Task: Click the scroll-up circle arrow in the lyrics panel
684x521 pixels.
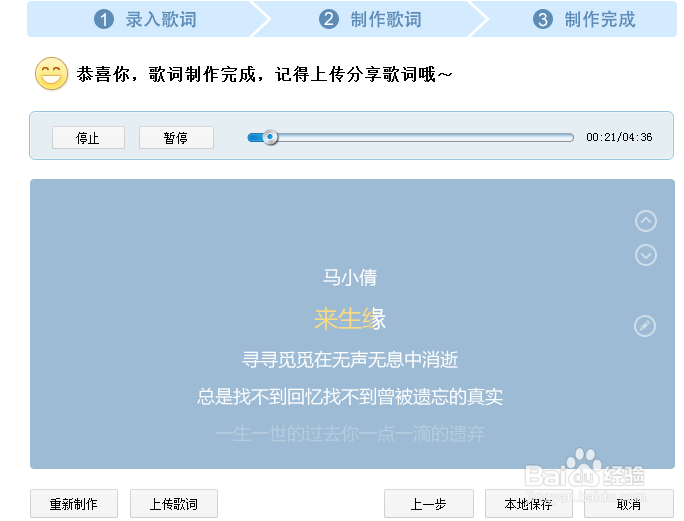Action: [646, 221]
